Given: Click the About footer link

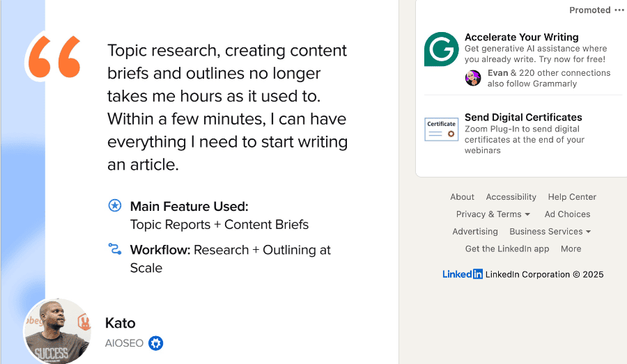Looking at the screenshot, I should pos(462,196).
